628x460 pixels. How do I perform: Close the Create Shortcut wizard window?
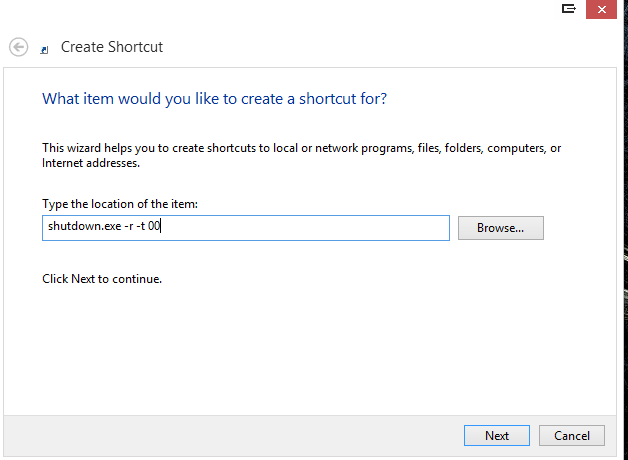click(x=601, y=9)
